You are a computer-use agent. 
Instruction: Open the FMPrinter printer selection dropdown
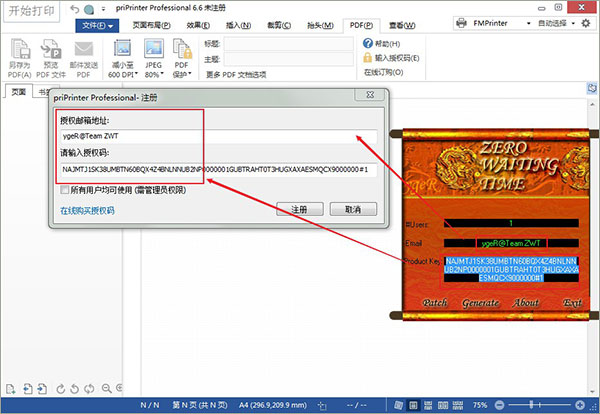coord(528,23)
